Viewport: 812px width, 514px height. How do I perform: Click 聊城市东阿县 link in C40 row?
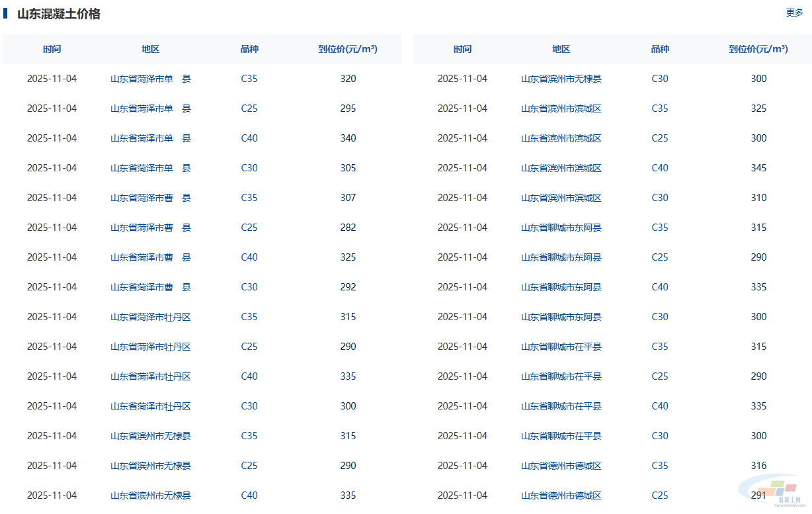(561, 287)
